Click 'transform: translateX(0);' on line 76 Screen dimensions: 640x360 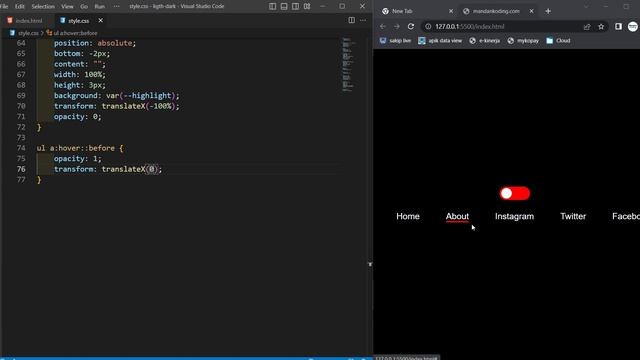pyautogui.click(x=108, y=169)
